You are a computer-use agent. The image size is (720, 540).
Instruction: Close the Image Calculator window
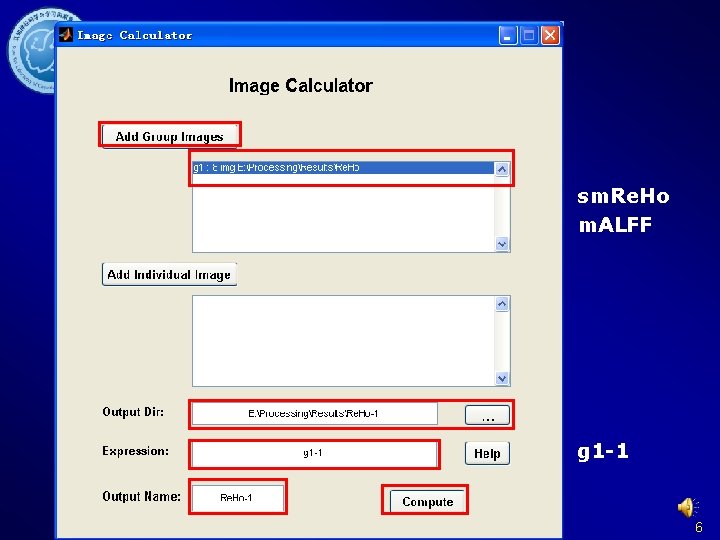click(550, 35)
